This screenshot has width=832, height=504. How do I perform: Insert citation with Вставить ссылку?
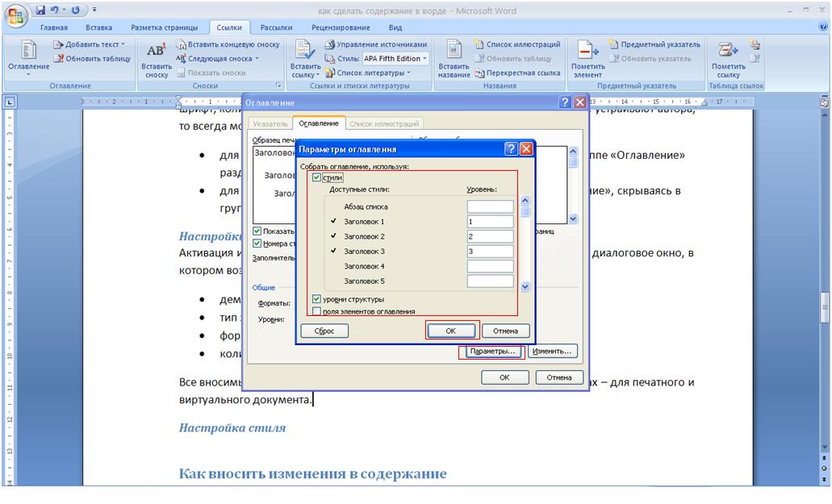pyautogui.click(x=305, y=60)
